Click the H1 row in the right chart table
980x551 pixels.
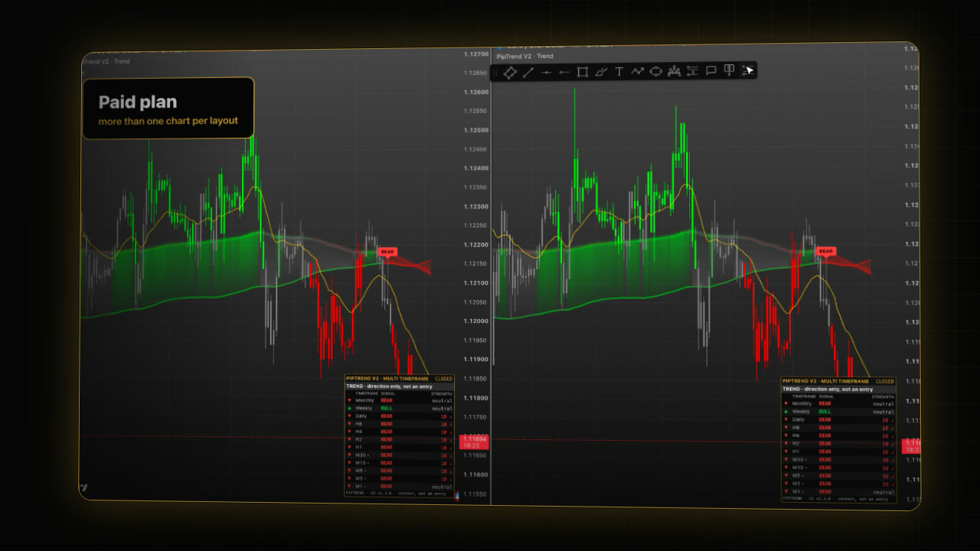pos(838,452)
